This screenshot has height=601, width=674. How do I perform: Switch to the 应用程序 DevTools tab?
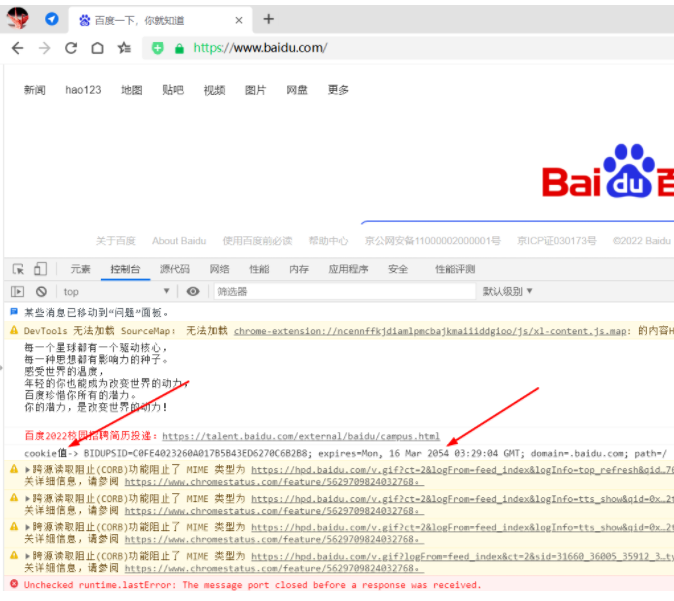348,269
